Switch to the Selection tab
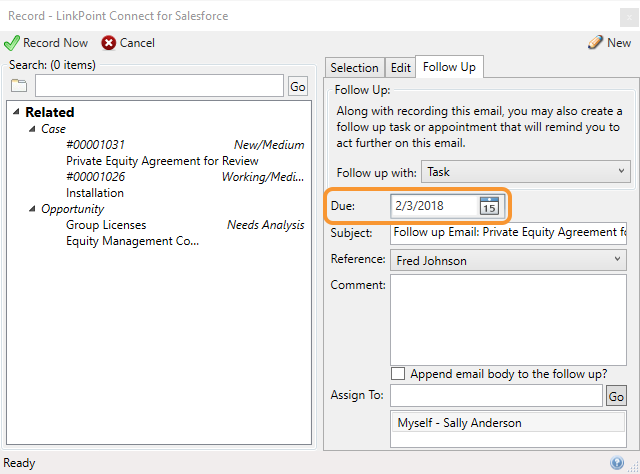Image resolution: width=640 pixels, height=474 pixels. tap(354, 67)
